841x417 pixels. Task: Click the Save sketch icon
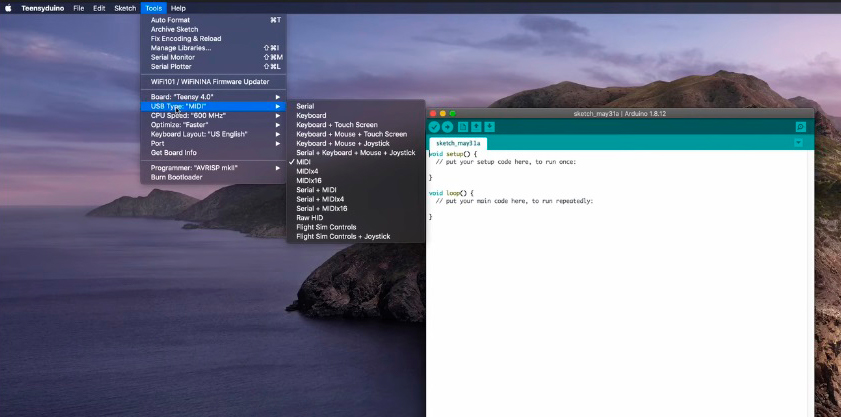coord(489,127)
